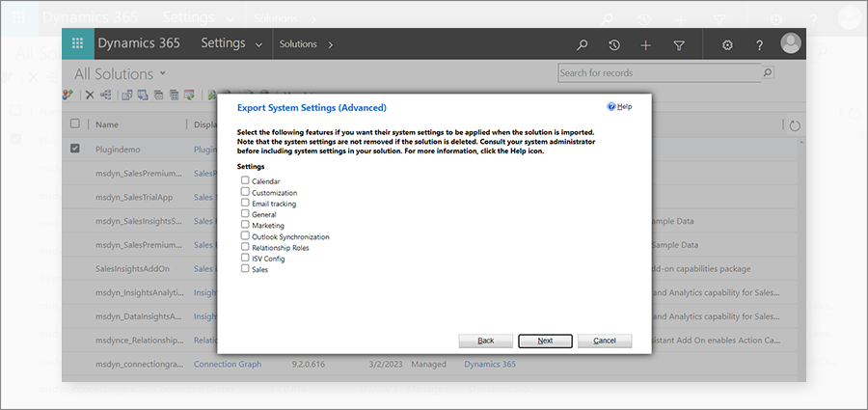
Task: Check the Sales setting checkbox
Action: click(x=245, y=268)
